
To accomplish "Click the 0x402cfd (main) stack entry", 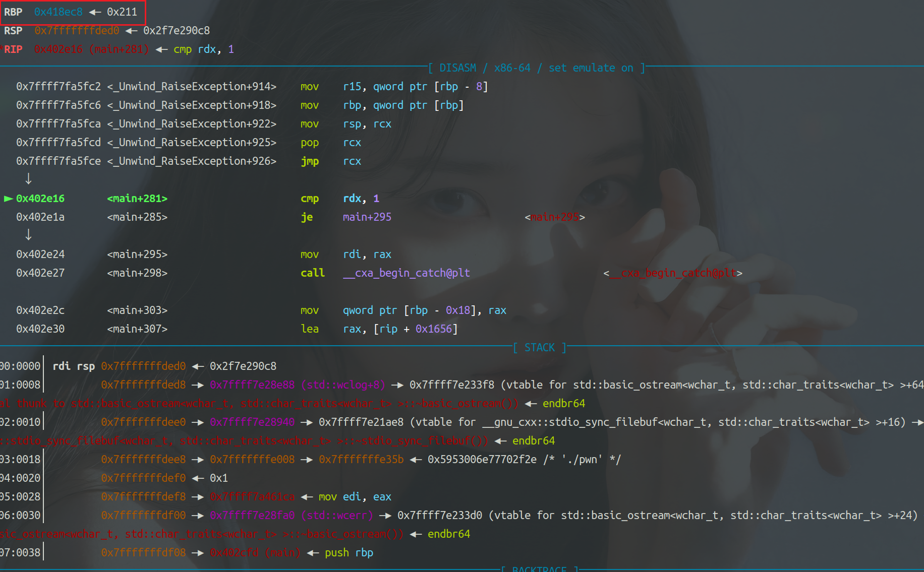I will pos(255,553).
